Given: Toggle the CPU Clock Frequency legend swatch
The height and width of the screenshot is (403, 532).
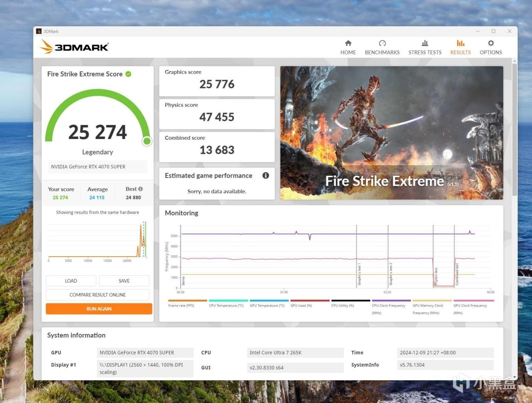Looking at the screenshot, I should pos(392,300).
